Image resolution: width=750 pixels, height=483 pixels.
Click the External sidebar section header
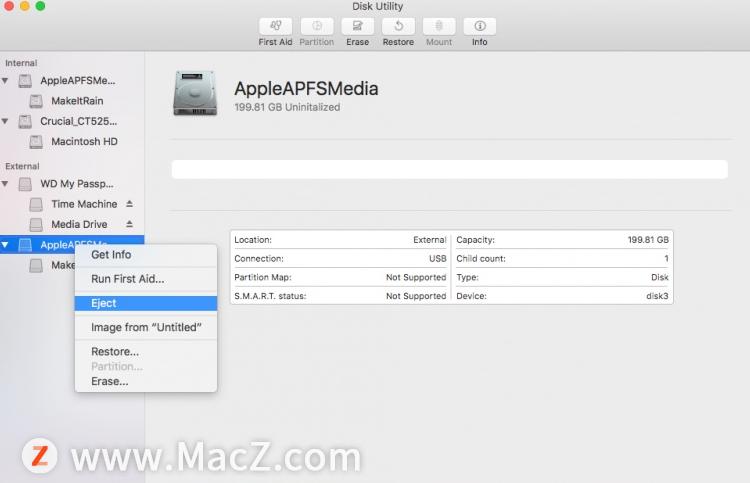[22, 166]
